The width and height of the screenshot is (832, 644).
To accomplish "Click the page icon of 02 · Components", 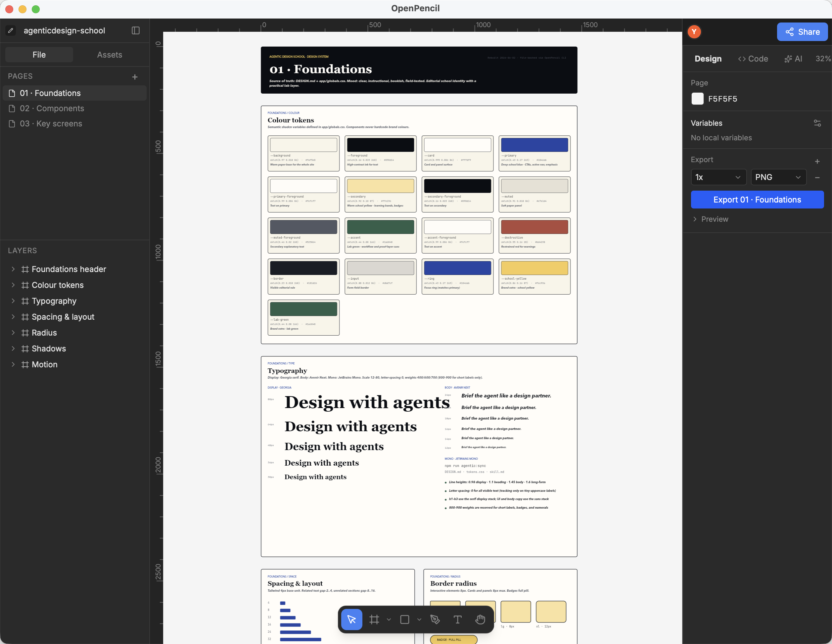I will point(12,109).
